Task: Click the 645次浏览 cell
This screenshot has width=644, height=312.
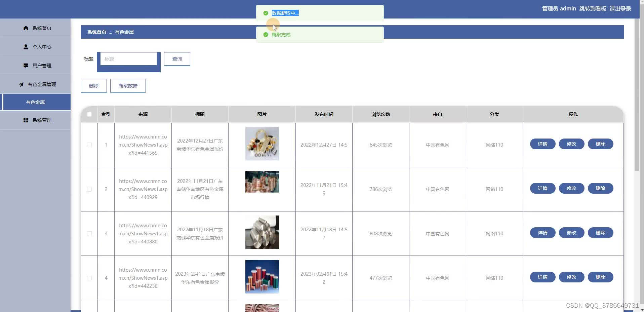Action: pos(381,145)
